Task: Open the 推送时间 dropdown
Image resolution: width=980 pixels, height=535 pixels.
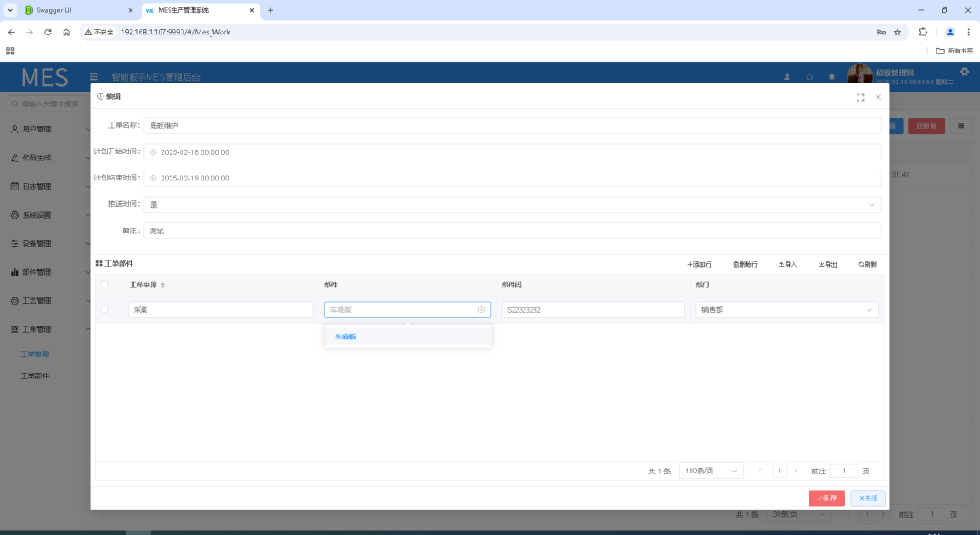Action: click(x=512, y=205)
